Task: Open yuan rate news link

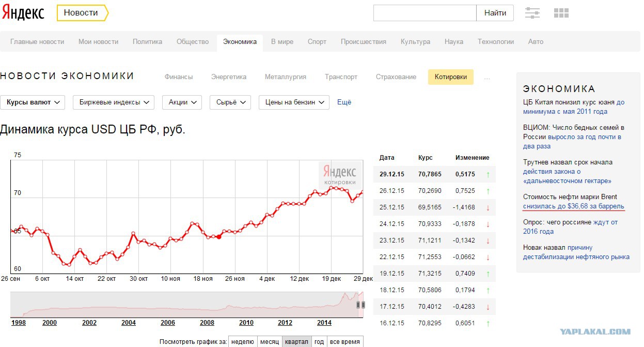Action: (x=574, y=107)
